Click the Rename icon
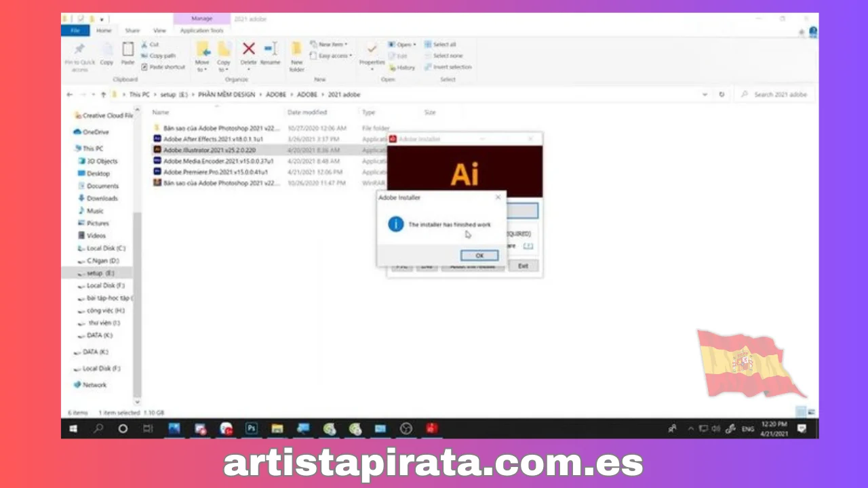The width and height of the screenshot is (868, 488). coord(270,49)
